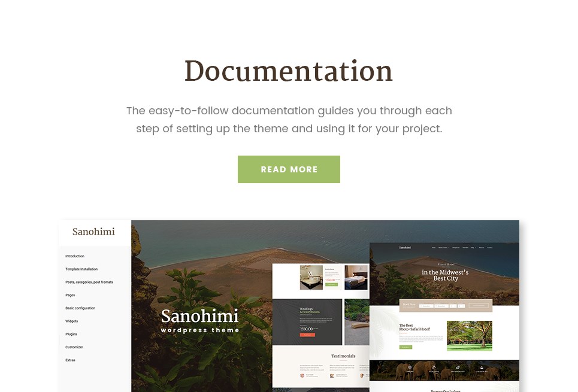
Task: Click the Documentation heading
Action: click(289, 71)
